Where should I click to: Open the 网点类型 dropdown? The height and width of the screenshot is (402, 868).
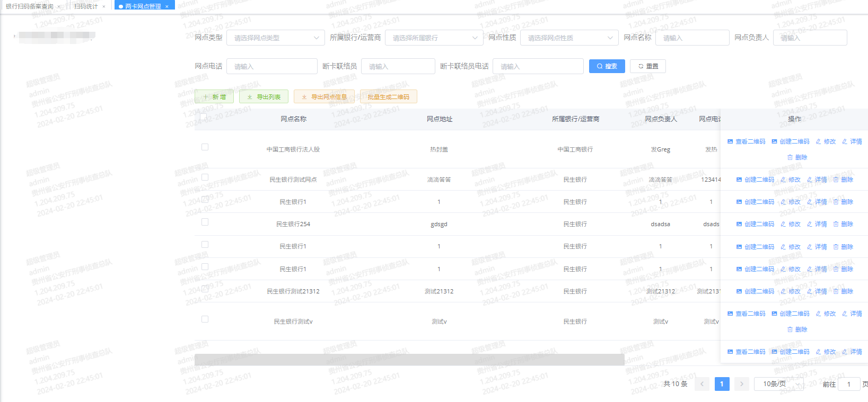pos(276,38)
